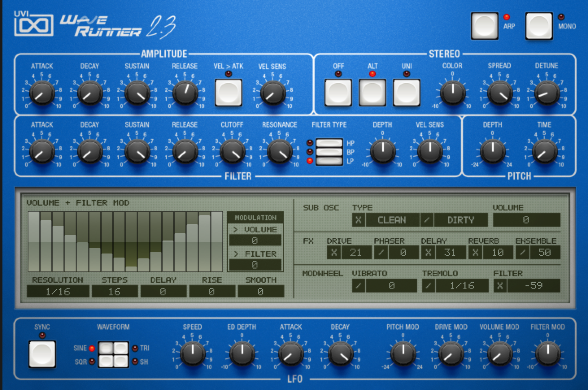Click the LFO ED DEPTH knob

point(242,353)
